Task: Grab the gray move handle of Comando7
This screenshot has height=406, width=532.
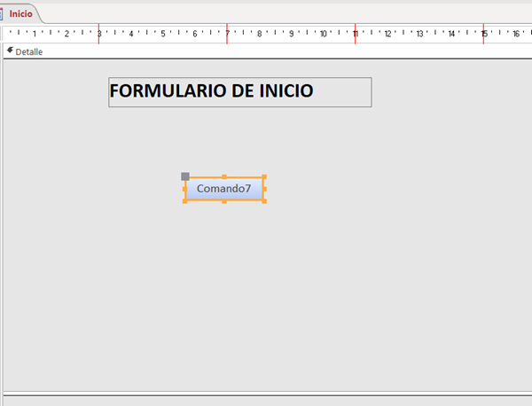Action: [185, 176]
